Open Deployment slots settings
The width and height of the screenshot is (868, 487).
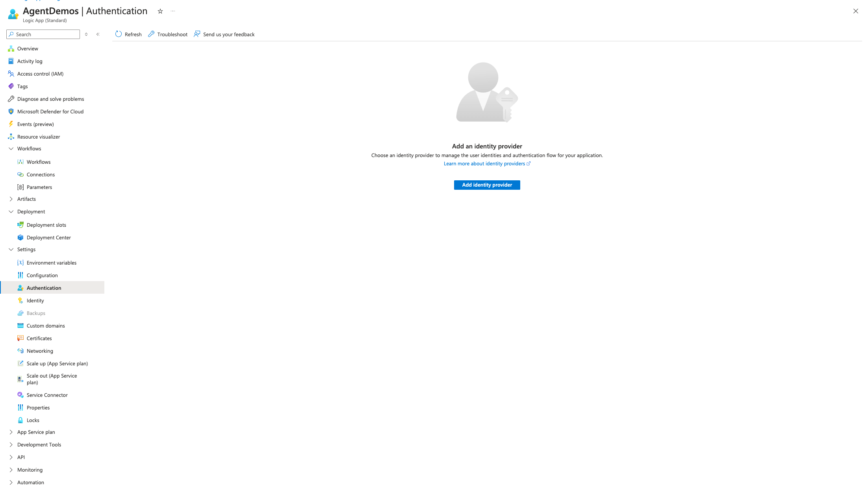tap(46, 225)
